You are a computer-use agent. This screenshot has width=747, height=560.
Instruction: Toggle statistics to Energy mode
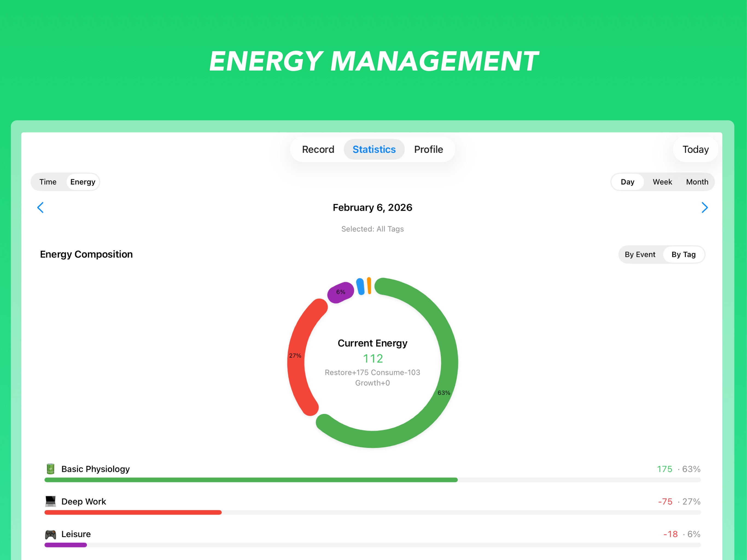pyautogui.click(x=82, y=182)
